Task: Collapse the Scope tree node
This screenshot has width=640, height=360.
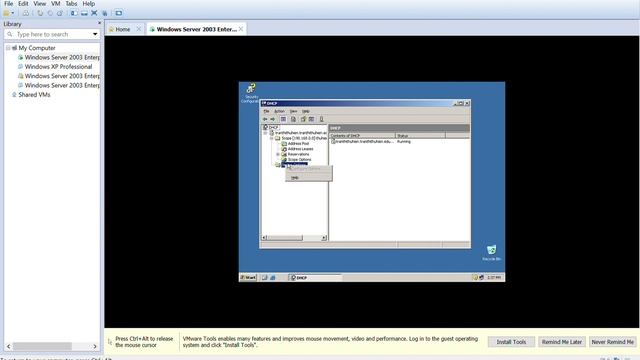Action: (x=271, y=138)
